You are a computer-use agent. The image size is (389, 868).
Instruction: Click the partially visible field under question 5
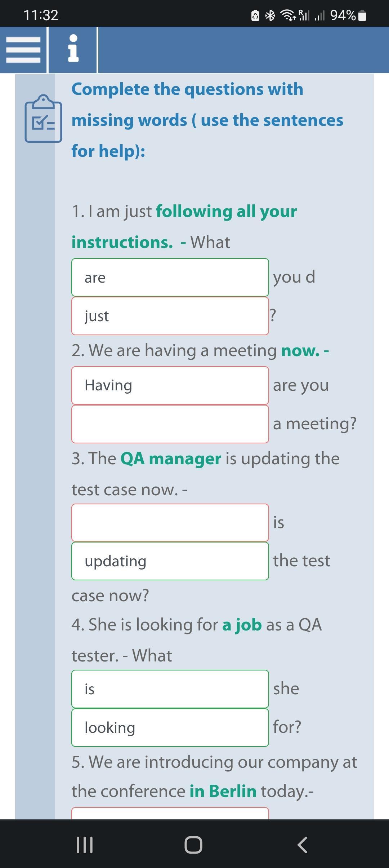(x=170, y=814)
